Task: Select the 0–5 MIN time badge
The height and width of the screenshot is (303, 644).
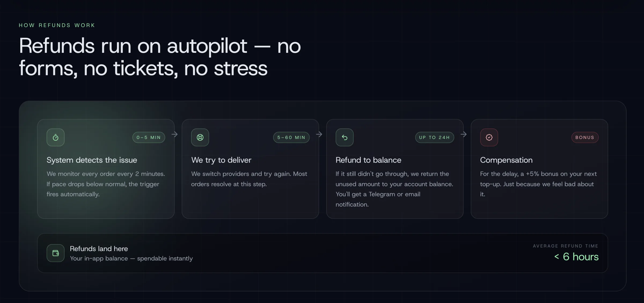Action: [149, 137]
